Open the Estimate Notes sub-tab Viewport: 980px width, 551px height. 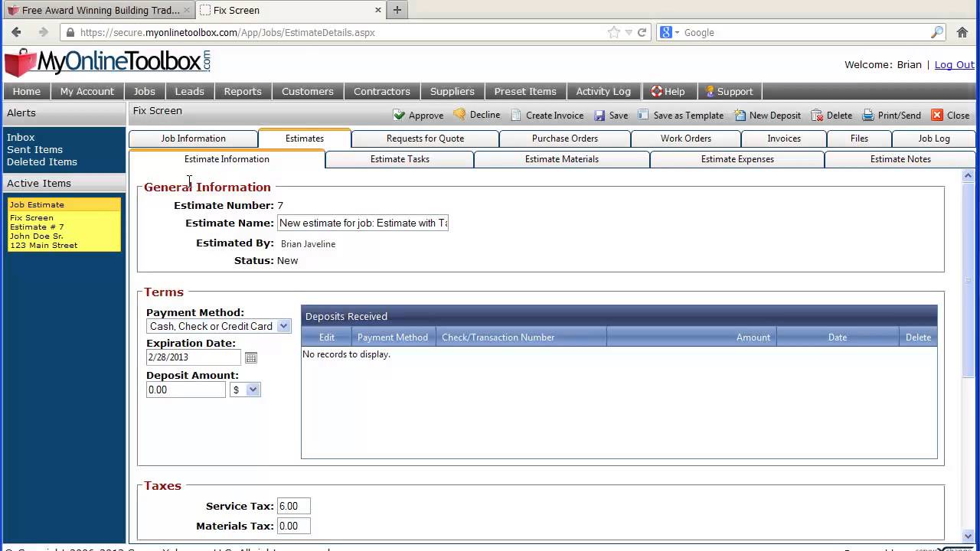tap(900, 159)
